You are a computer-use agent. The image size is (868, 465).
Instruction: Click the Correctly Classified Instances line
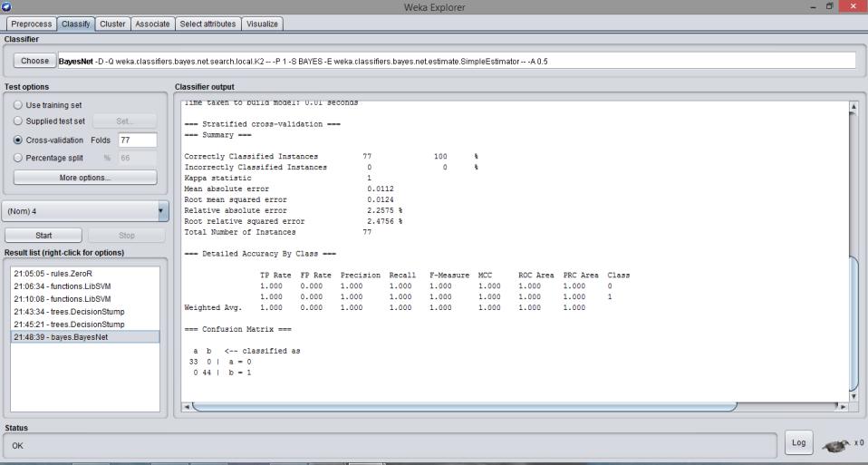point(331,157)
